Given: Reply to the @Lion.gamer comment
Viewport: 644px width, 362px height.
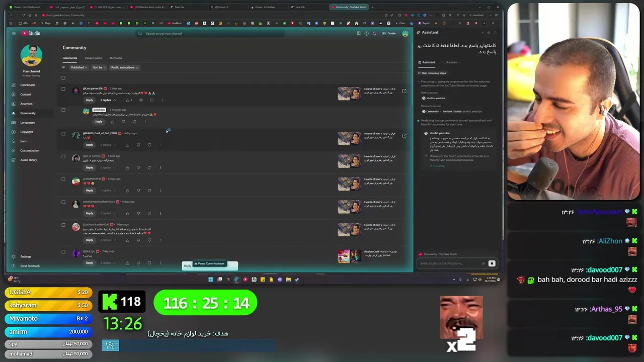Looking at the screenshot, I should [x=90, y=100].
